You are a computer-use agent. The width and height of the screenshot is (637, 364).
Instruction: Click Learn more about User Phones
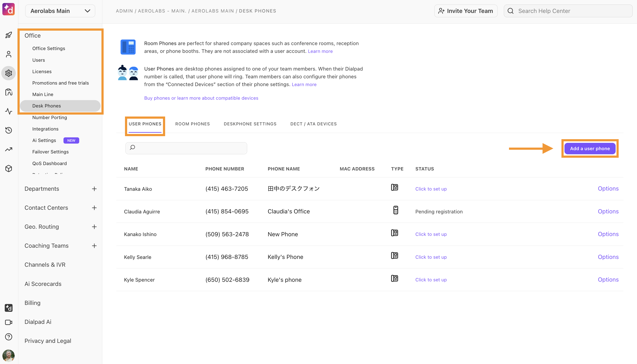pyautogui.click(x=304, y=85)
